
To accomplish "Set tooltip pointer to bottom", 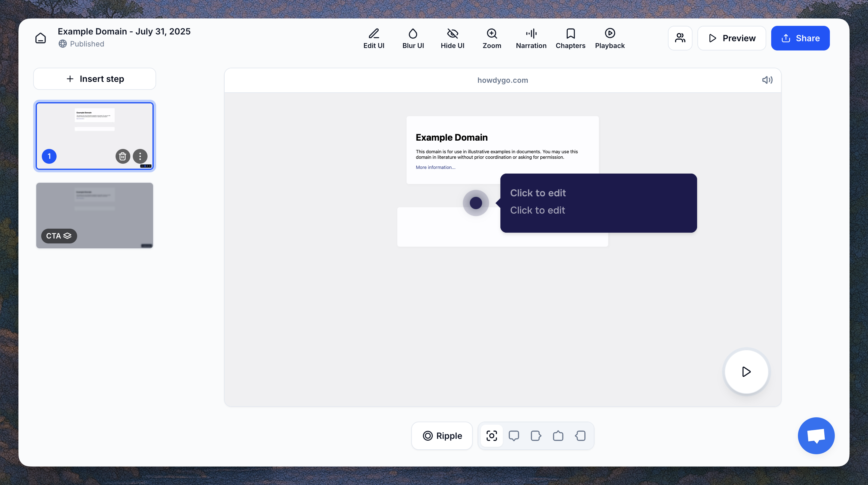I will click(x=514, y=436).
